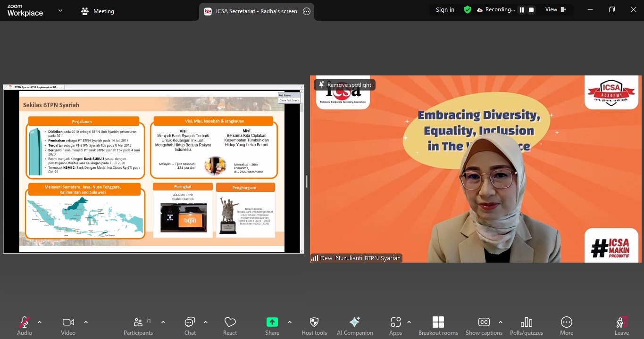Click the green encryption shield icon

click(x=468, y=9)
